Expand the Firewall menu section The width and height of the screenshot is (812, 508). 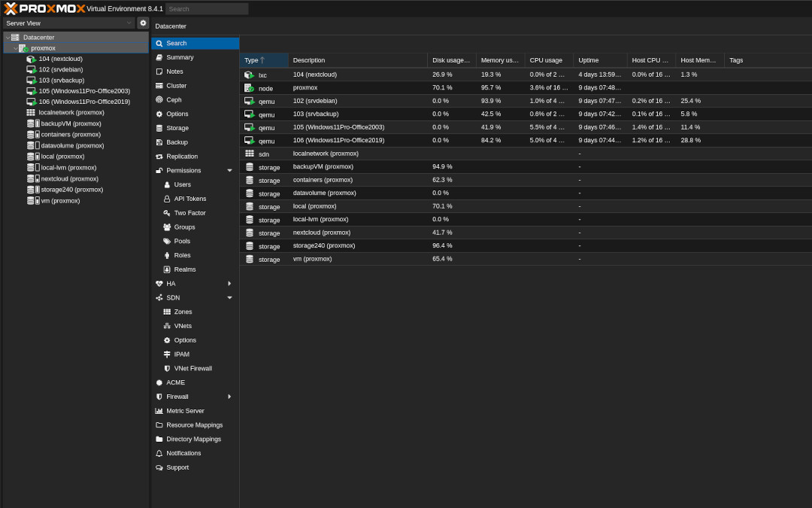tap(229, 397)
